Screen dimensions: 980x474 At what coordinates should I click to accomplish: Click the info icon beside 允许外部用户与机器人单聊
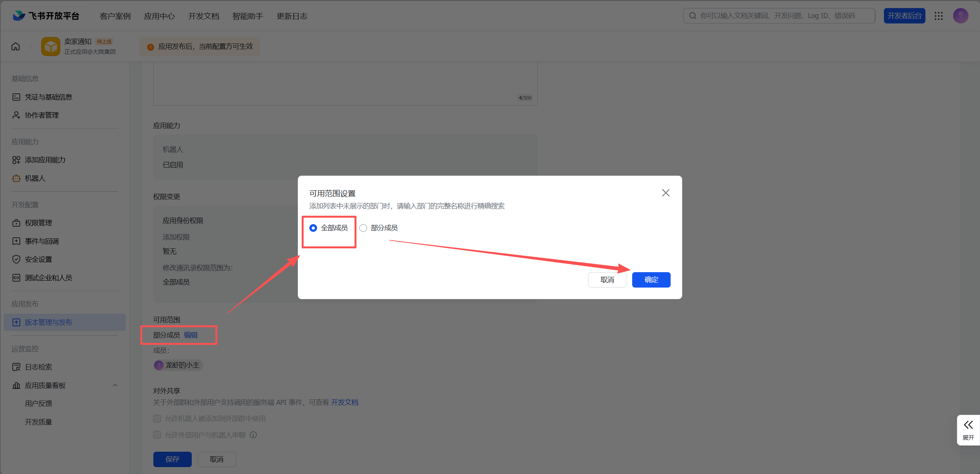(253, 435)
